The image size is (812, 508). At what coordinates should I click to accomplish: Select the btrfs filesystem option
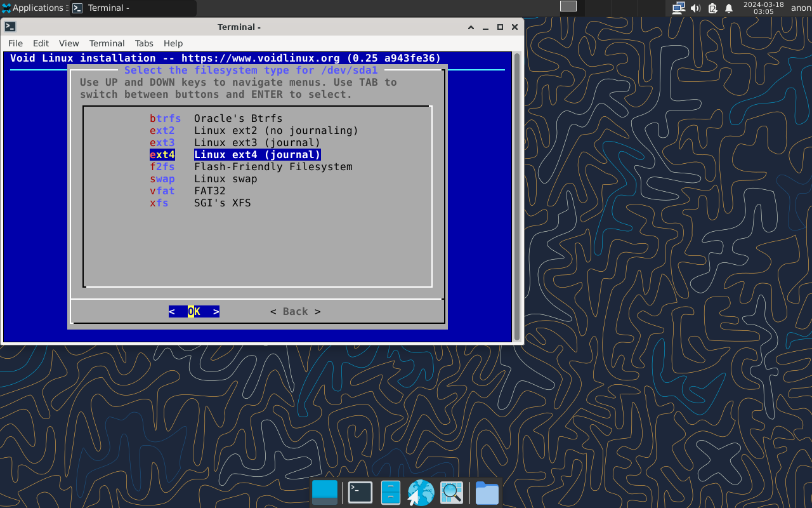pos(166,119)
